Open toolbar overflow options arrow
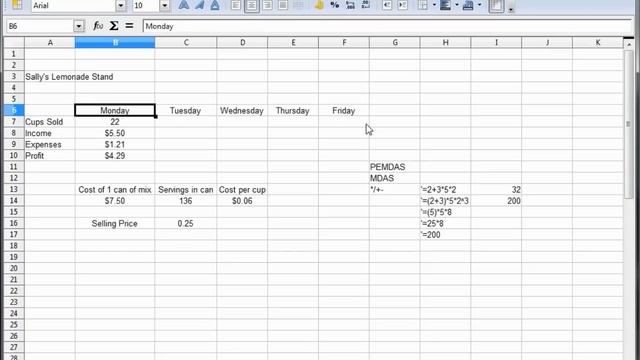This screenshot has height=360, width=640. click(511, 9)
